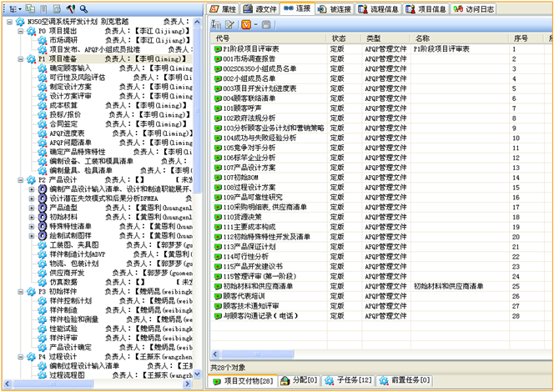Click the column layout icon in right toolbar
554x392 pixels.
click(216, 24)
